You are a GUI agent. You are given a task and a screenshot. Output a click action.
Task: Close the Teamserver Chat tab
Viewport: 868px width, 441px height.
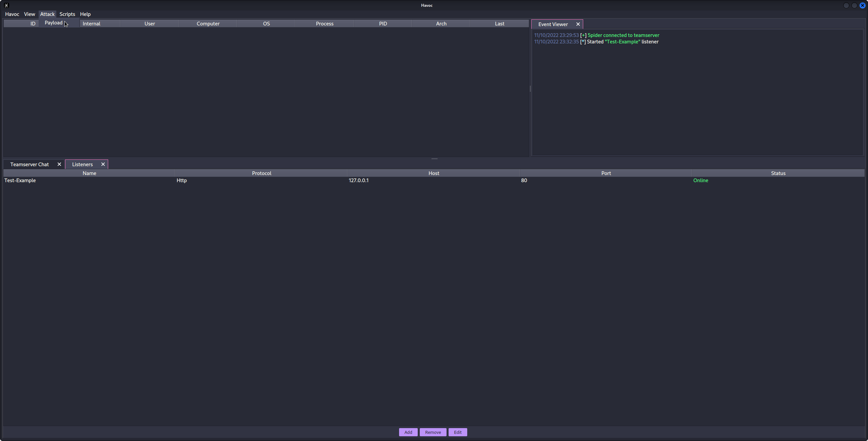tap(59, 164)
